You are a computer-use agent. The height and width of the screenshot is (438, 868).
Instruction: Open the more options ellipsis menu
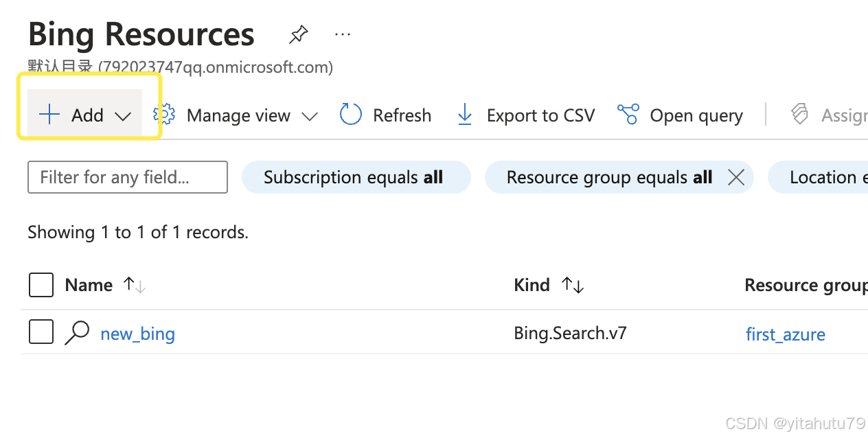(342, 34)
